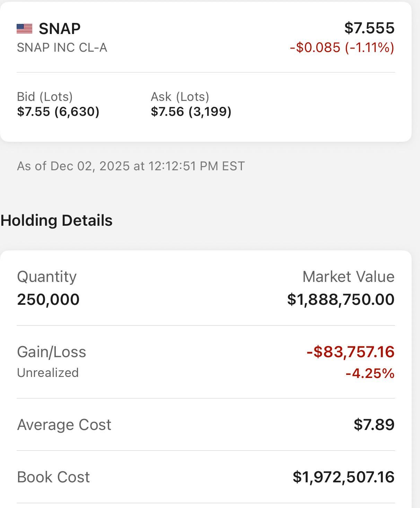Viewport: 420px width, 508px height.
Task: Click the Gain/Loss Unrealized label
Action: pyautogui.click(x=51, y=361)
